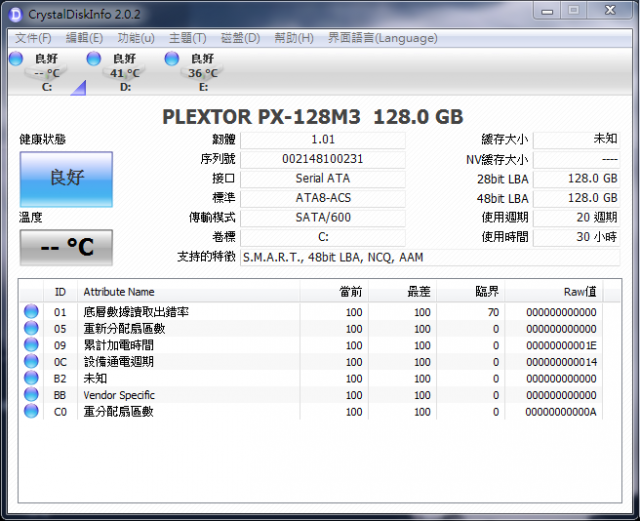Click raw value 00000000000A
This screenshot has width=640, height=521.
point(561,412)
